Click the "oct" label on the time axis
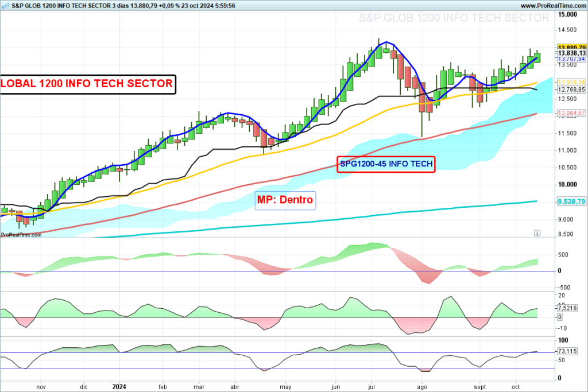Image resolution: width=588 pixels, height=392 pixels. click(516, 387)
